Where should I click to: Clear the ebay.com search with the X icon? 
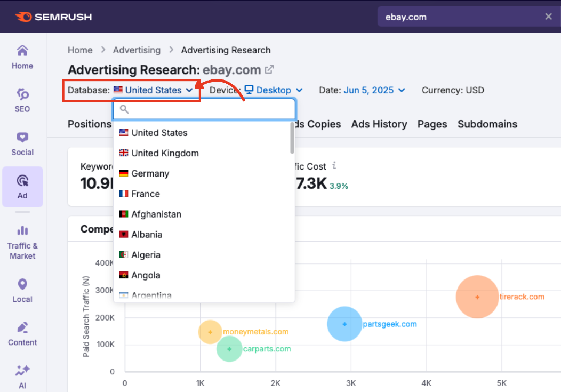tap(548, 16)
